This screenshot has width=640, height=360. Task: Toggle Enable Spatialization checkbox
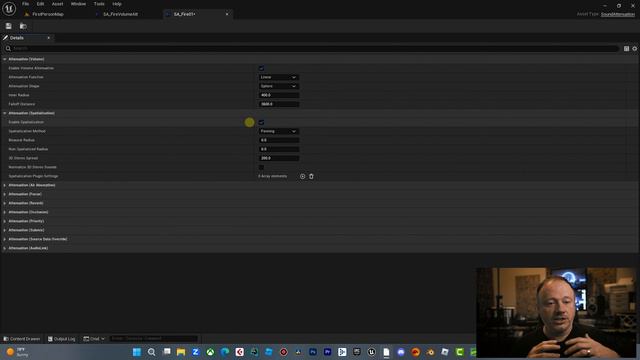261,122
